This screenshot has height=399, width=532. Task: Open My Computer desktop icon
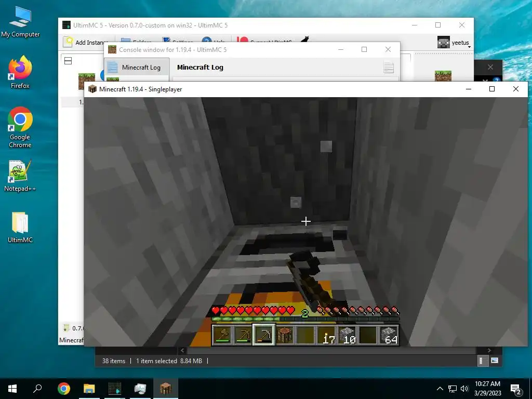20,21
